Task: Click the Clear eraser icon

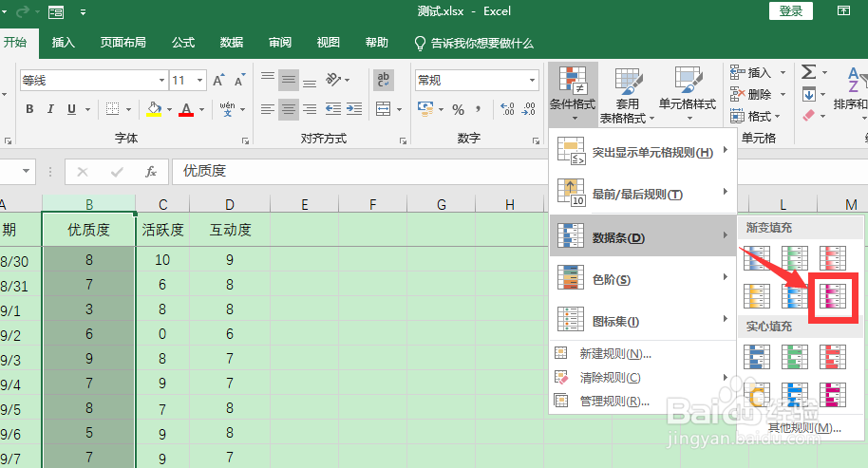Action: click(809, 116)
